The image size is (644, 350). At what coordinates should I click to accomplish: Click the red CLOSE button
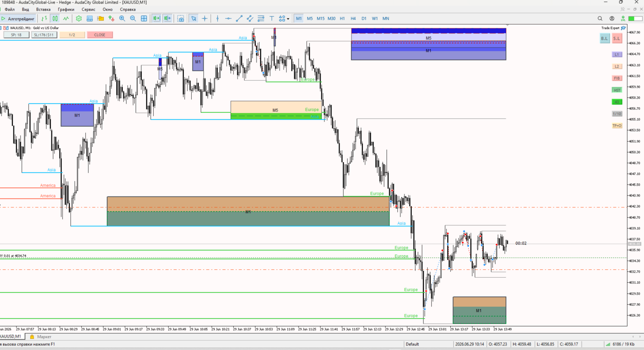pos(100,35)
